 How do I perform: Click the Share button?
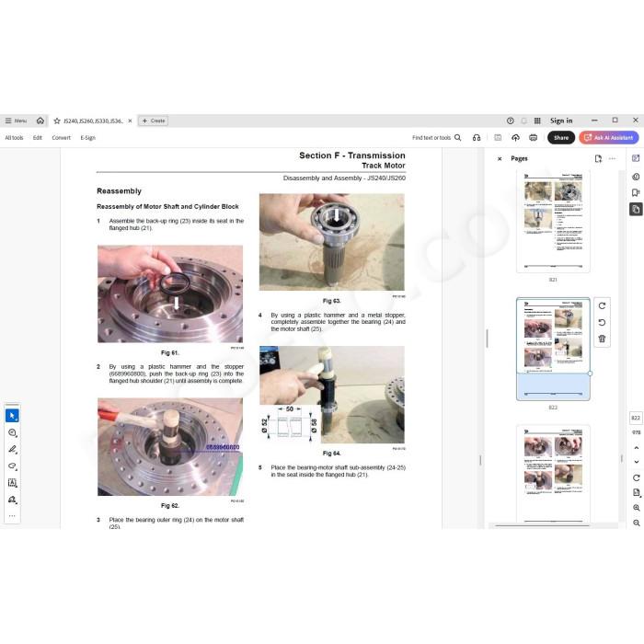tap(561, 138)
